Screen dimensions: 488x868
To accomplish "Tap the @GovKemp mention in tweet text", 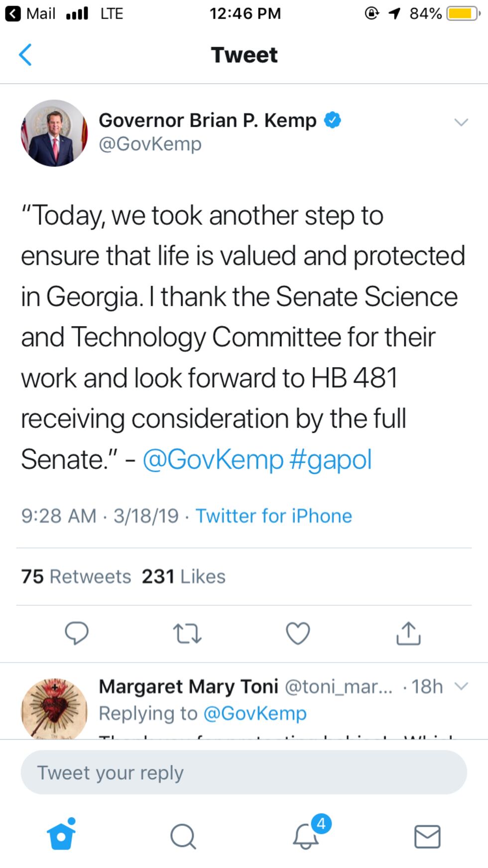I will coord(213,459).
